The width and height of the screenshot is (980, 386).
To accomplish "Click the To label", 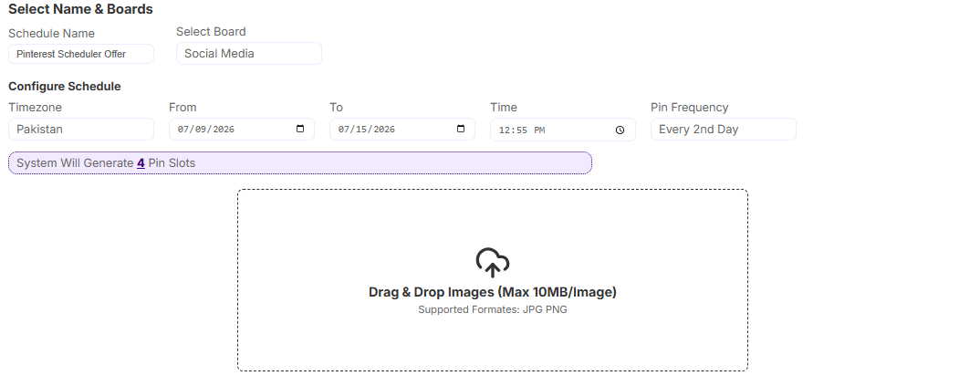I will pos(337,108).
